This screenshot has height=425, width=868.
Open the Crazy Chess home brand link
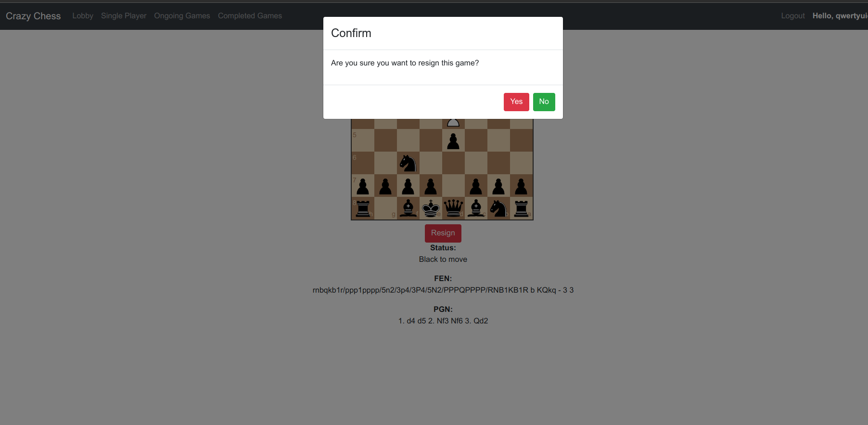click(33, 16)
